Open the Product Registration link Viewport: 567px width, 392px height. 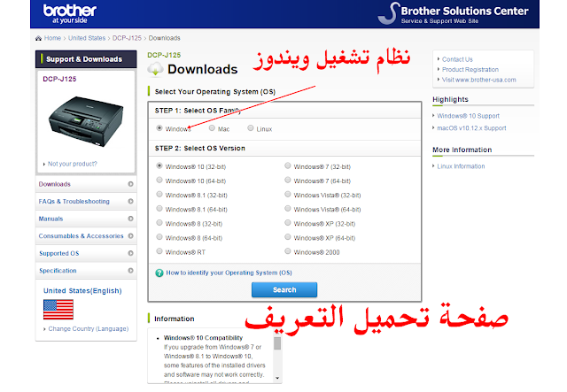470,69
